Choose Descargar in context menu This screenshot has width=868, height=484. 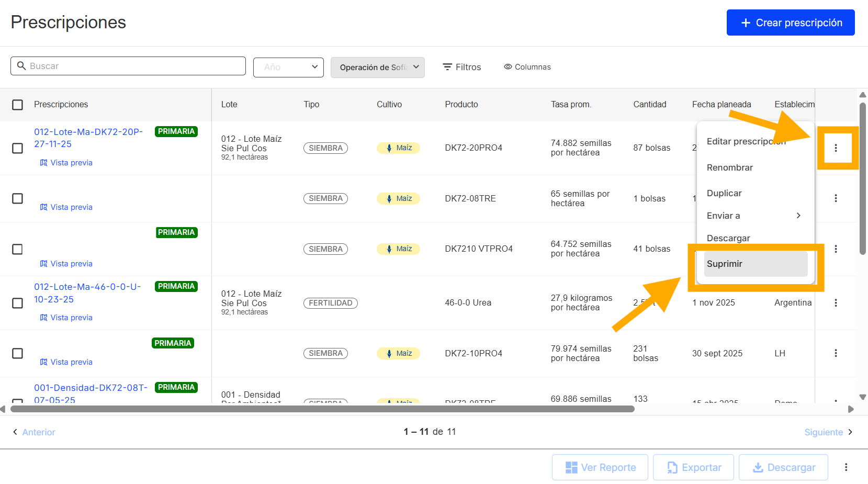[x=728, y=238]
